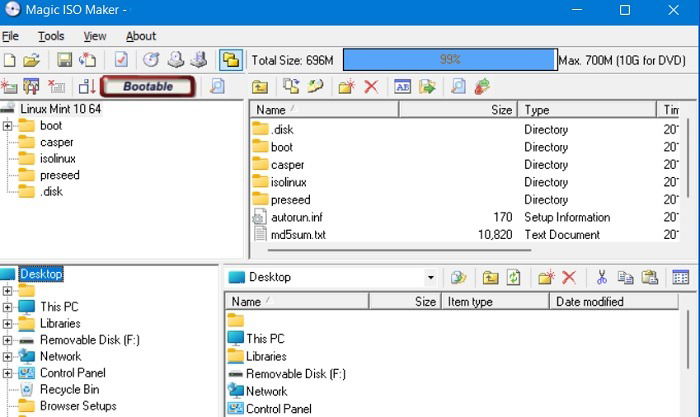Select Recycle Bin in the local tree
This screenshot has width=700, height=417.
pos(69,390)
